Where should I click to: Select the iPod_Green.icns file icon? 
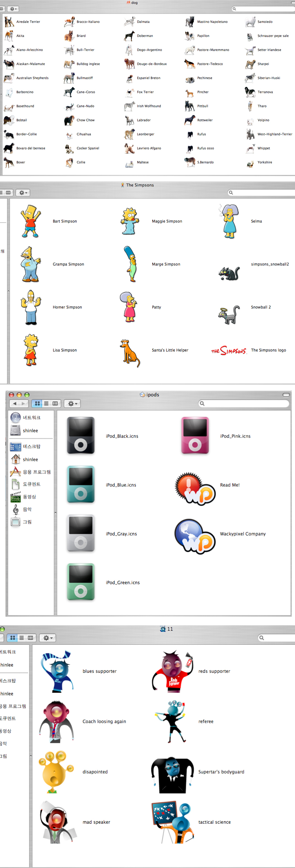[81, 582]
